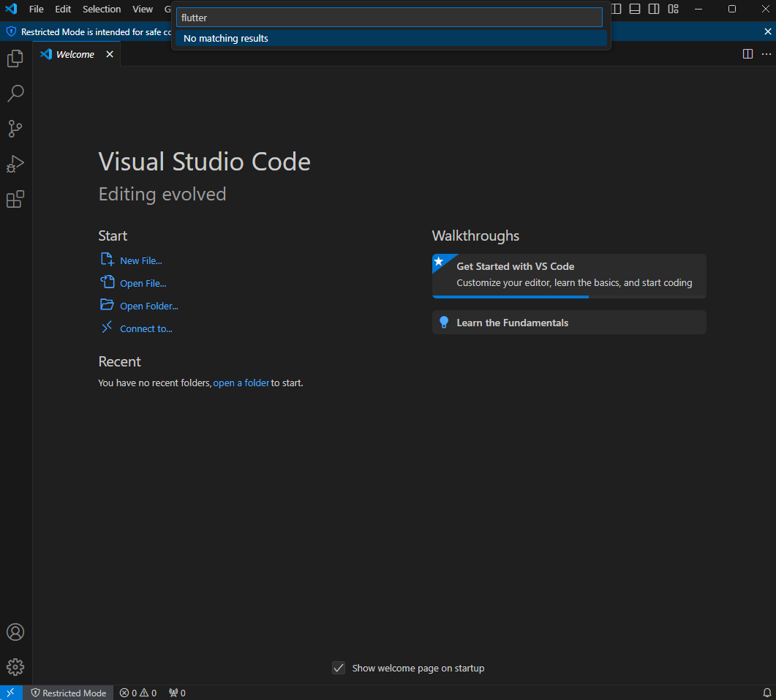
Task: Click the Restricted Mode shield banner icon
Action: tap(11, 31)
